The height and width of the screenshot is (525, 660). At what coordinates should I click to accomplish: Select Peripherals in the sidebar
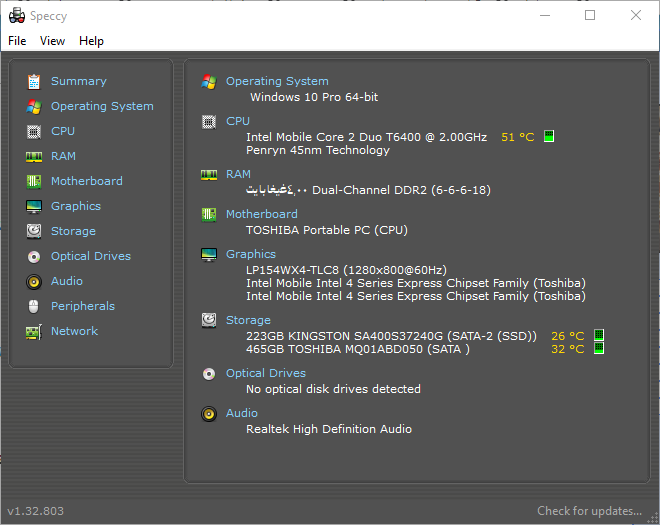coord(83,306)
